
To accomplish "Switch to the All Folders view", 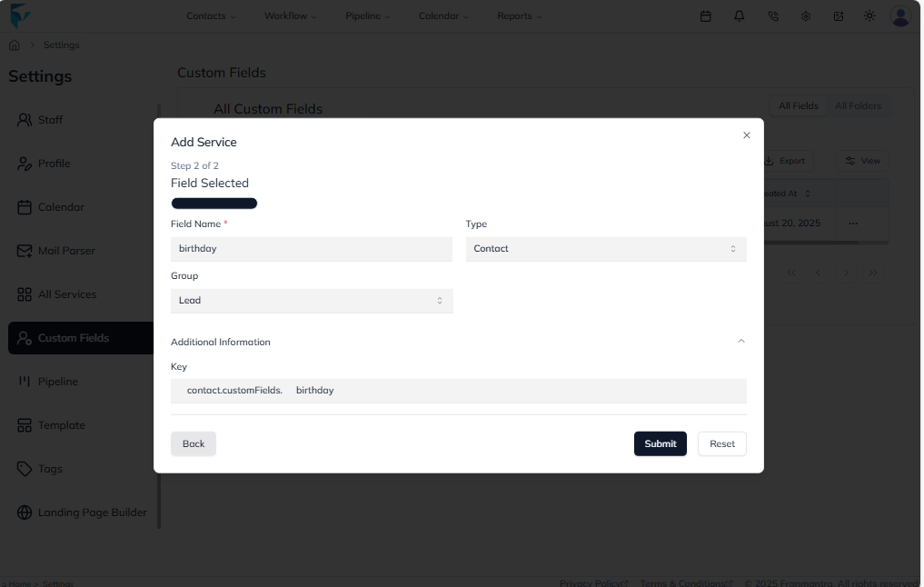I will [859, 105].
